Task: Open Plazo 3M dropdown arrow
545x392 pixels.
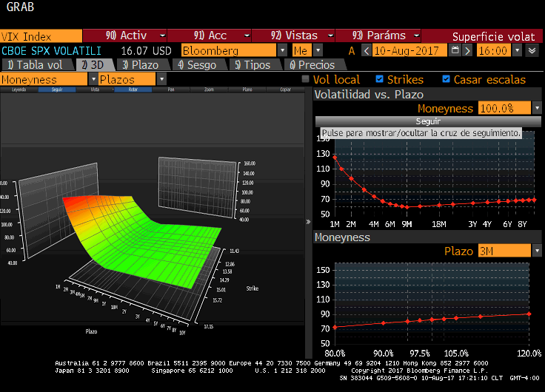Action: click(537, 250)
